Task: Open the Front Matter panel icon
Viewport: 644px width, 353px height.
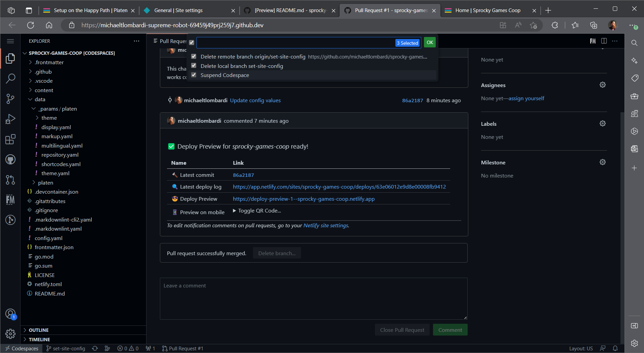Action: coord(10,200)
